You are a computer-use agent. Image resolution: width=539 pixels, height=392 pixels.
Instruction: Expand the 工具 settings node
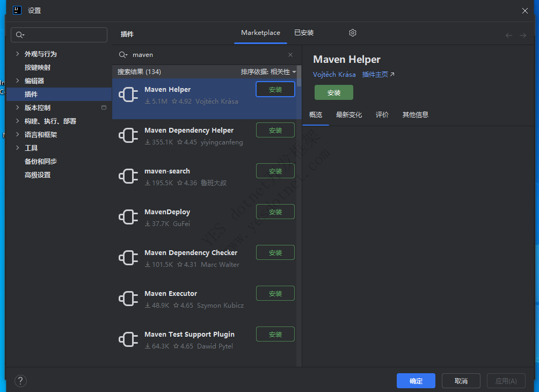[18, 148]
